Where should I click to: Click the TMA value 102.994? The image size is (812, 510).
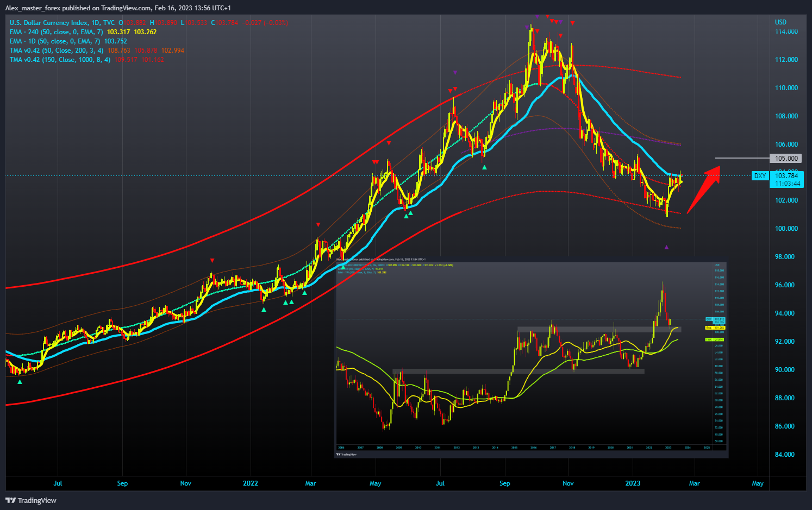pos(173,51)
